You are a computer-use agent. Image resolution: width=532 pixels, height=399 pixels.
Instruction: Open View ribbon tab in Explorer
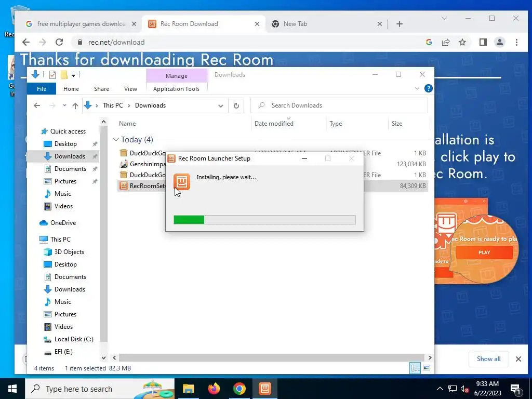click(130, 89)
